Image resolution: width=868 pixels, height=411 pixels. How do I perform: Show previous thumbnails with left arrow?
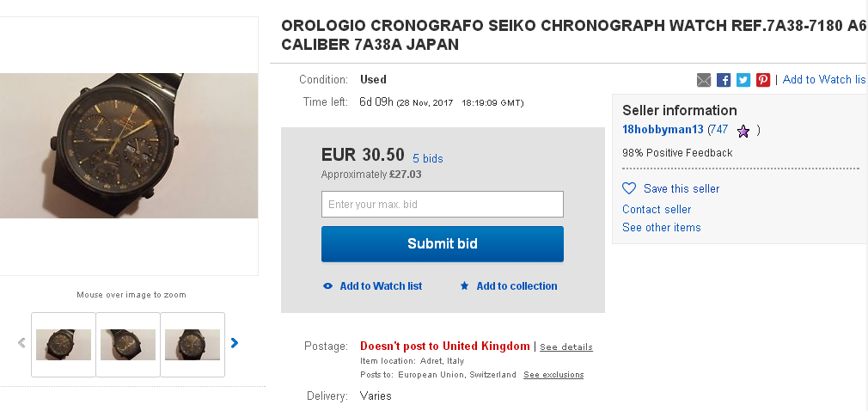click(21, 343)
